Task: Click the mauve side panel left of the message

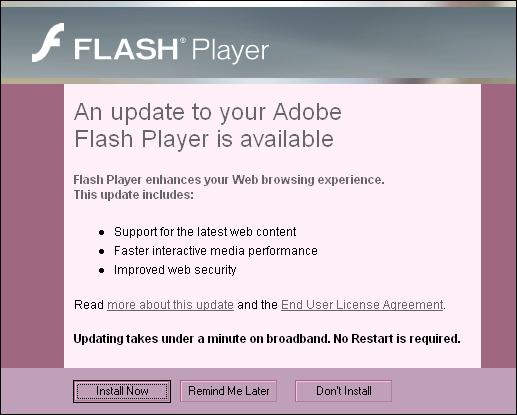Action: coord(32,226)
